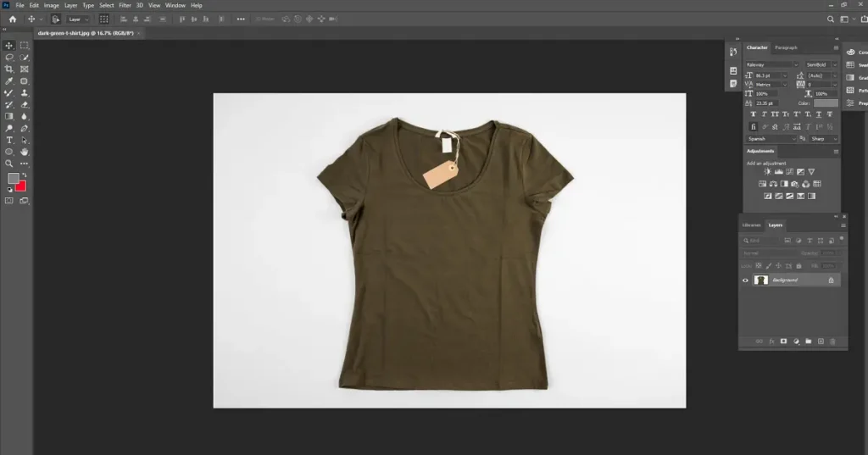Open more align options ellipsis

tap(241, 19)
